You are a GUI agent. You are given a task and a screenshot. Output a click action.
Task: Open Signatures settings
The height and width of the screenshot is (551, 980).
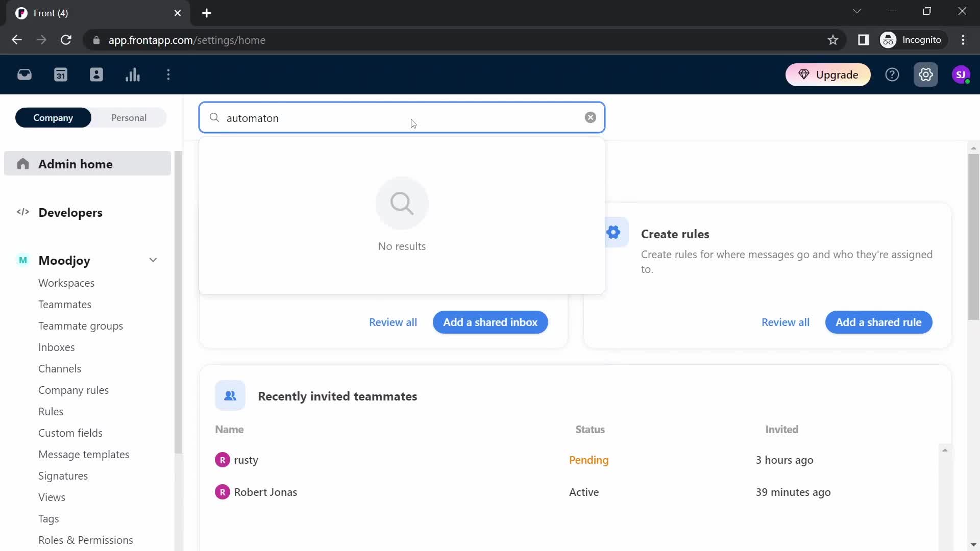pyautogui.click(x=63, y=476)
